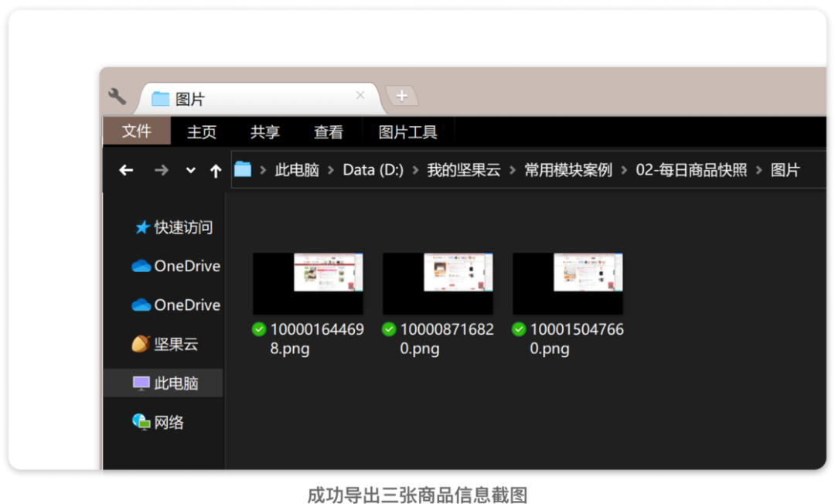Select file 100015047660.png
This screenshot has height=504, width=835.
click(x=567, y=305)
